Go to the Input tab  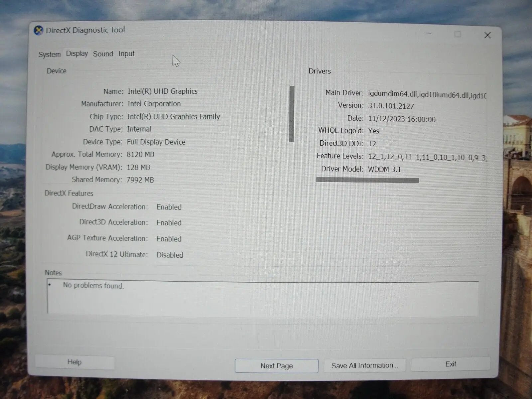point(126,54)
